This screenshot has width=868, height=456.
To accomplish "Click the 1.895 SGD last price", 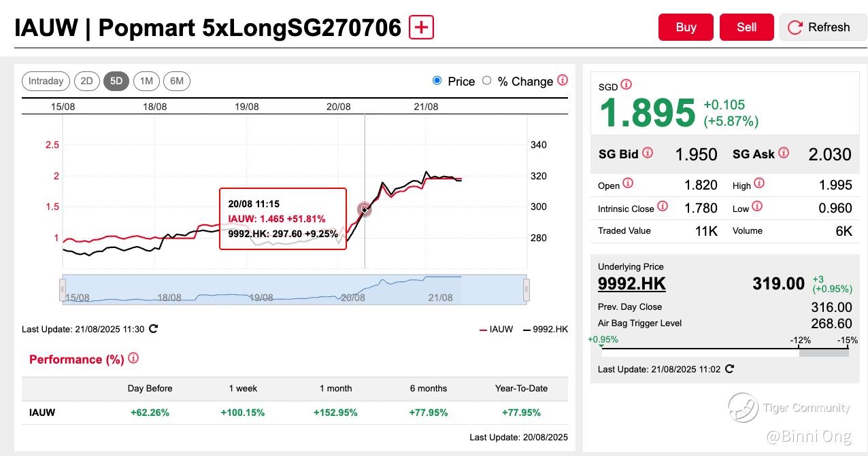I will (647, 113).
